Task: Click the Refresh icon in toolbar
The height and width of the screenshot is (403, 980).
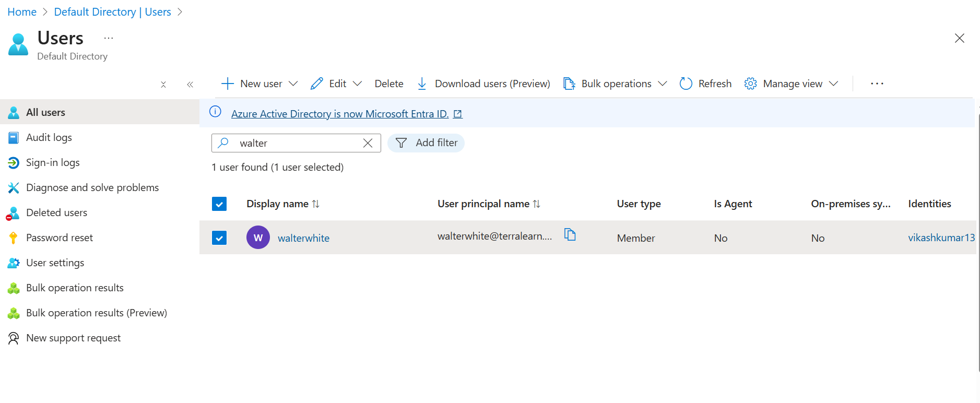Action: (686, 84)
